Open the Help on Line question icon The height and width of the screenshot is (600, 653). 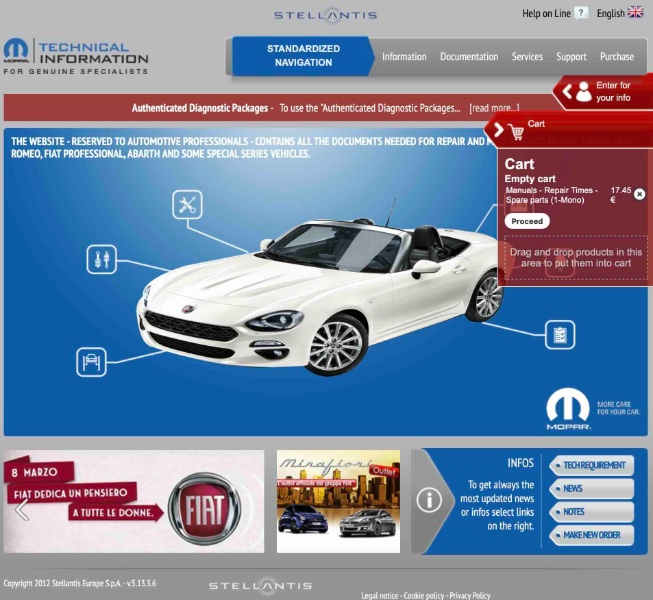[582, 13]
